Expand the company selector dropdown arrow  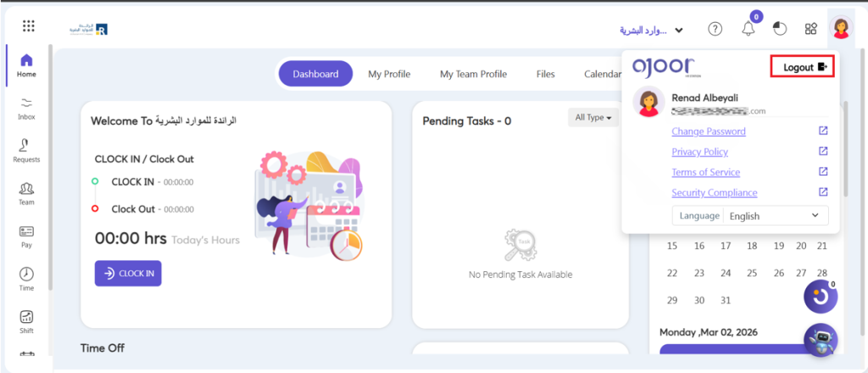pos(679,31)
